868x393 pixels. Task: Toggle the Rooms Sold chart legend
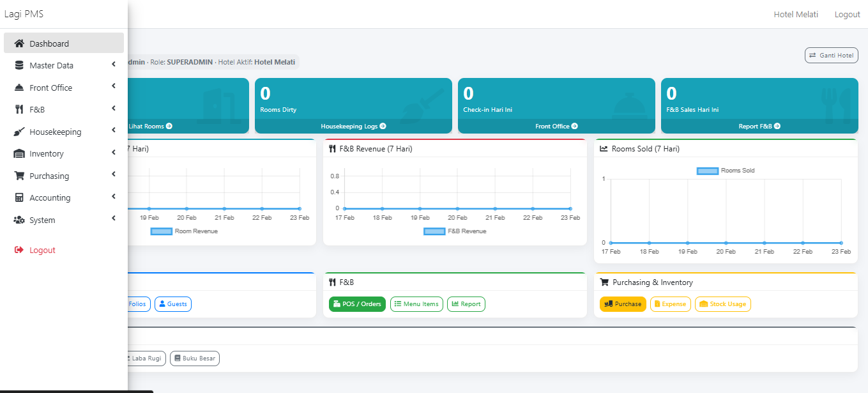click(707, 171)
